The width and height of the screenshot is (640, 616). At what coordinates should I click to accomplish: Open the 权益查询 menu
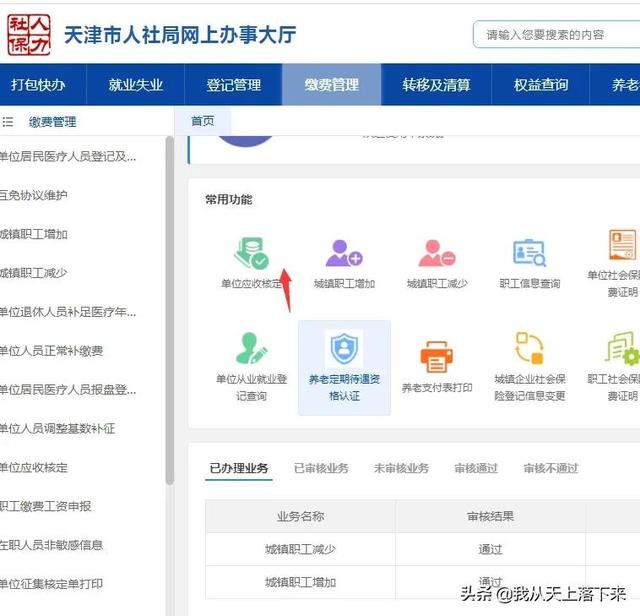540,85
